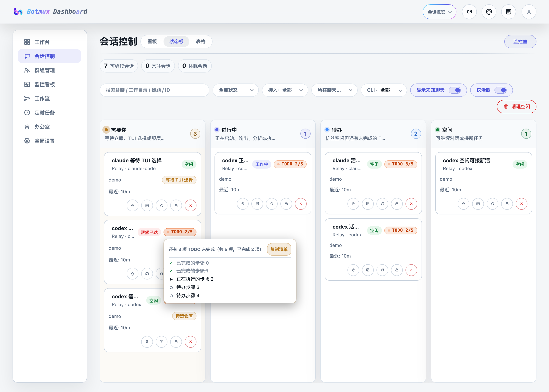The height and width of the screenshot is (392, 549).
Task: Toggle the 显示未知聊天 switch
Action: [455, 90]
